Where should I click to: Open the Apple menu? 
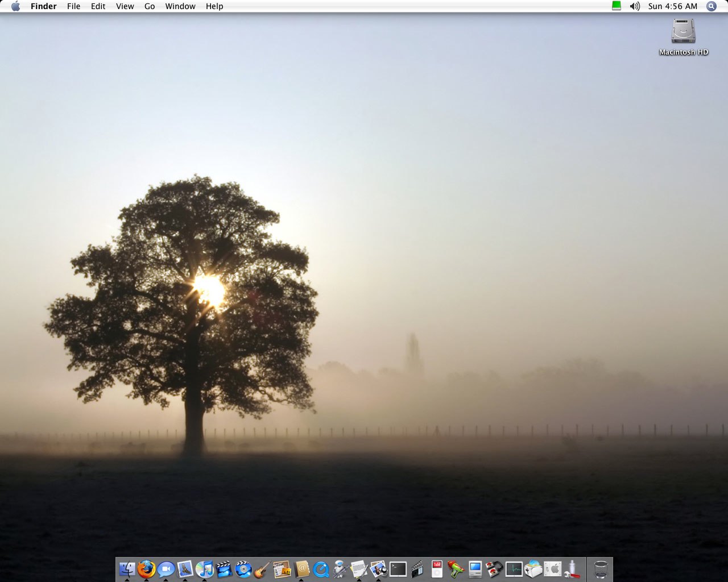(15, 6)
